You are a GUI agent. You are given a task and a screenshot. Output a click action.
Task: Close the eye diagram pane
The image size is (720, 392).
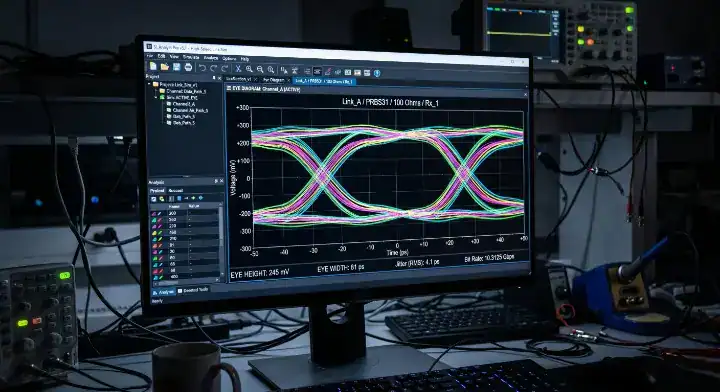(x=525, y=94)
